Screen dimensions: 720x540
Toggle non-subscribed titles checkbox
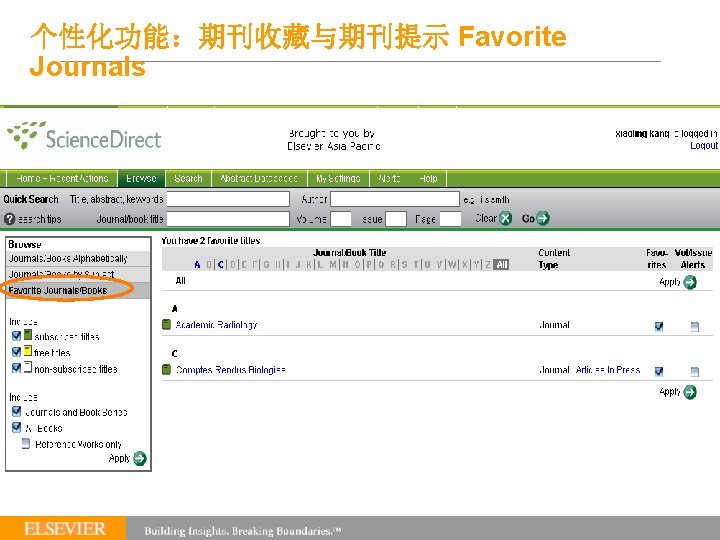point(17,368)
